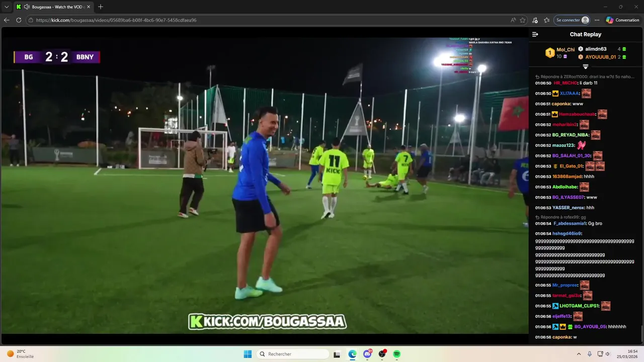Click username BG_ILYASSE07 in chat
The height and width of the screenshot is (362, 644).
click(568, 197)
